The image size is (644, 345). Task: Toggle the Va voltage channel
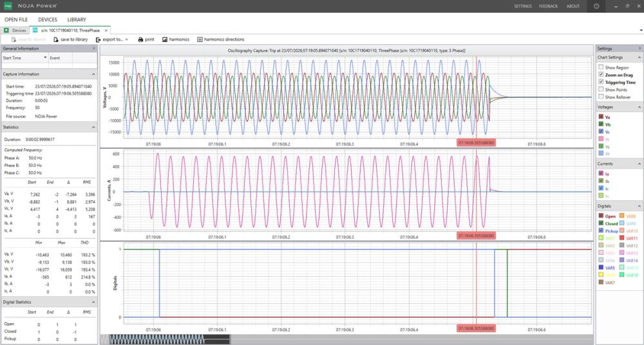tap(601, 117)
